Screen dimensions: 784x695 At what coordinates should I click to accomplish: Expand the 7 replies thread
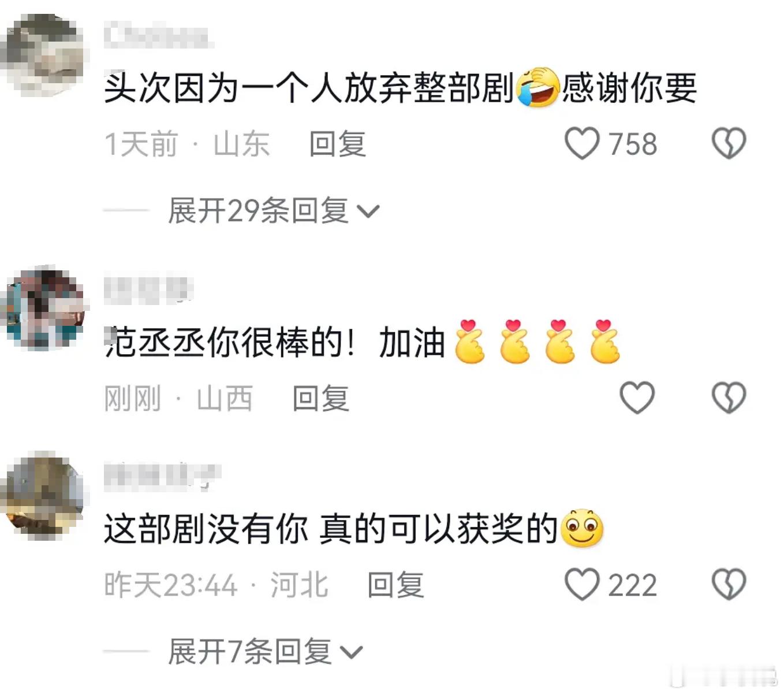tap(265, 652)
